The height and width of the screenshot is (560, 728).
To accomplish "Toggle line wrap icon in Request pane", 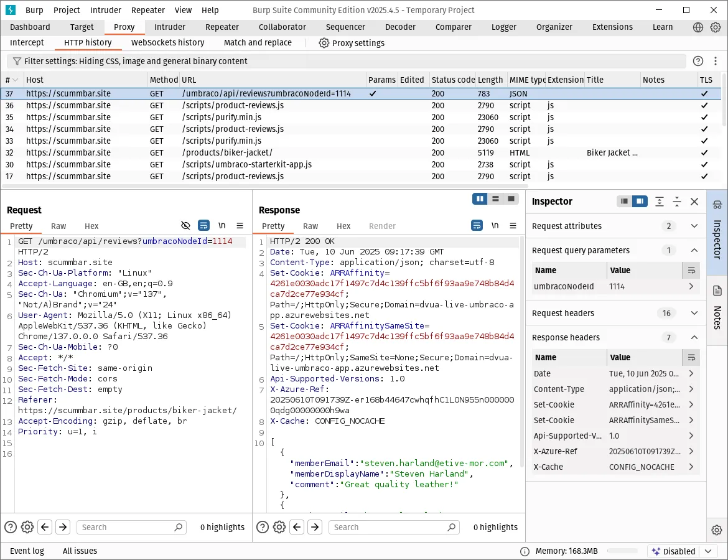I will [x=203, y=226].
